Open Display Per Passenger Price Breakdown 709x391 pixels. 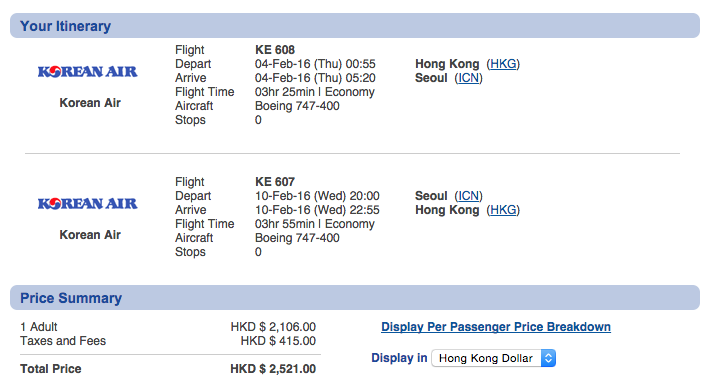tap(496, 327)
